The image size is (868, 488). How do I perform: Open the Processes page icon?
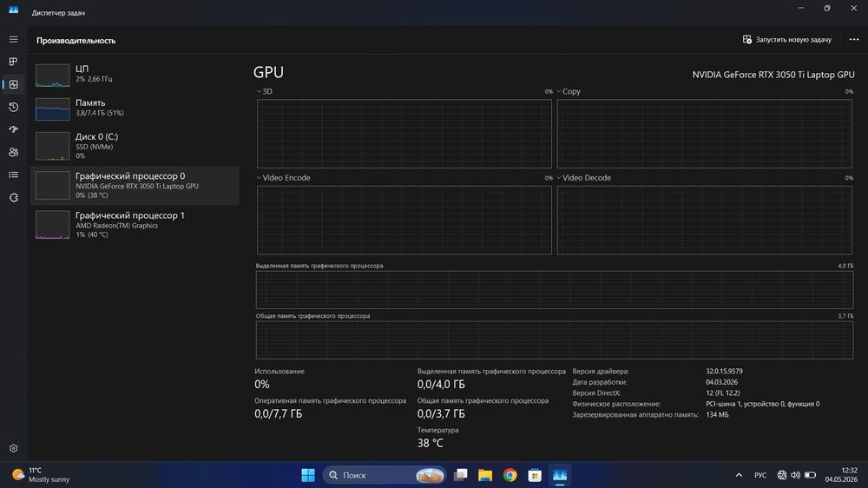tap(13, 62)
